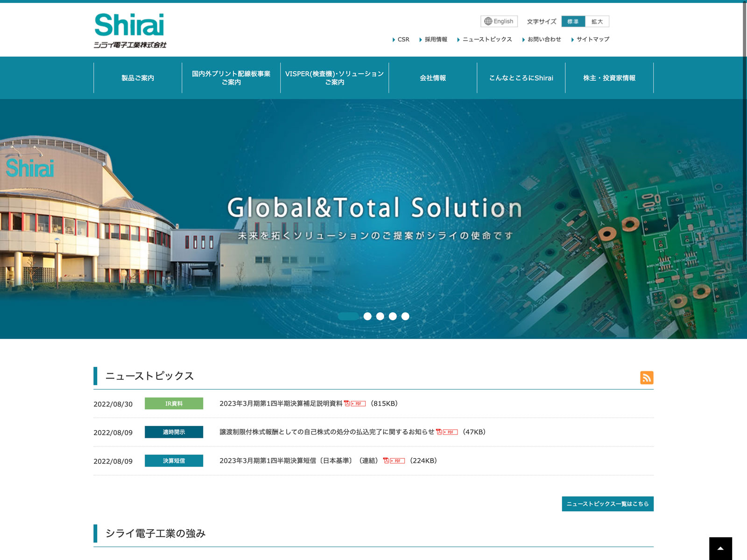
Task: Open the 会社情報 menu
Action: pos(433,78)
